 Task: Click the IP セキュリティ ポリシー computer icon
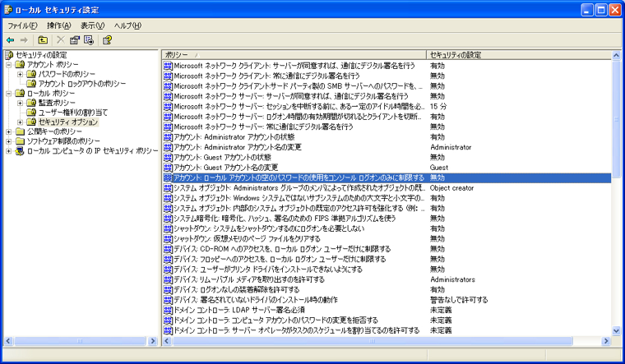point(20,151)
